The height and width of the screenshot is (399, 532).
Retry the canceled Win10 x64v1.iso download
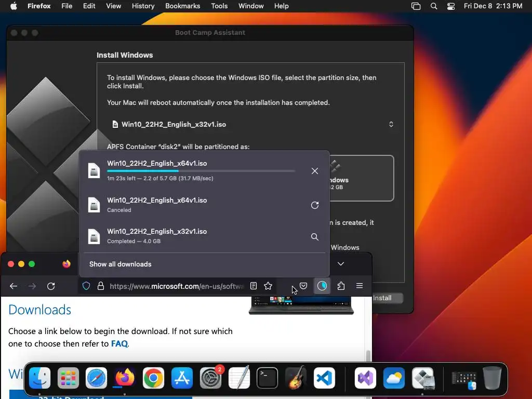coord(314,205)
